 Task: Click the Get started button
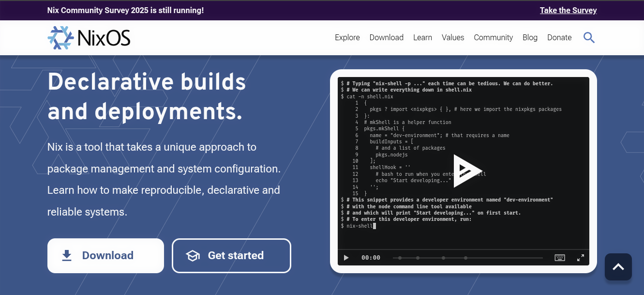pyautogui.click(x=231, y=255)
